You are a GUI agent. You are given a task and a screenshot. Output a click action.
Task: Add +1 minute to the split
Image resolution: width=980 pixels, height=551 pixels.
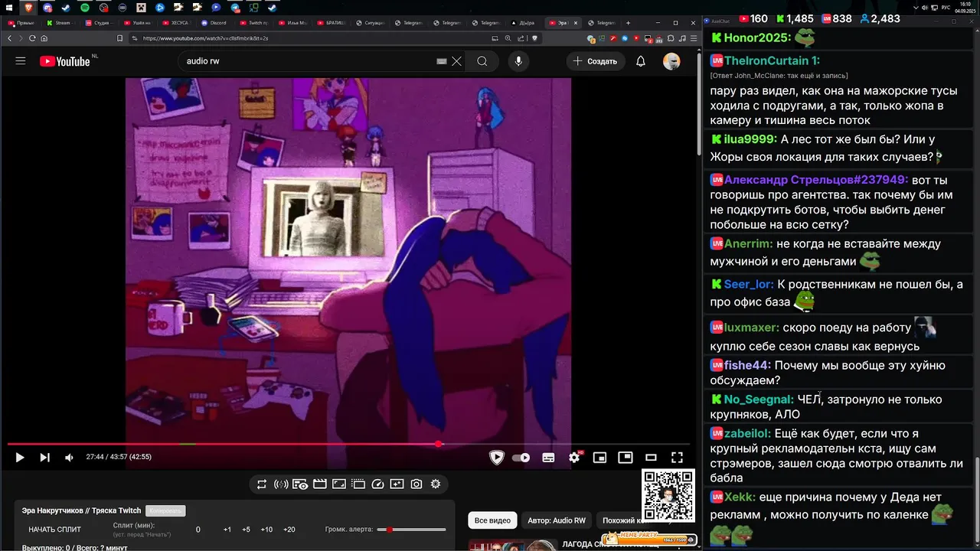pyautogui.click(x=227, y=530)
